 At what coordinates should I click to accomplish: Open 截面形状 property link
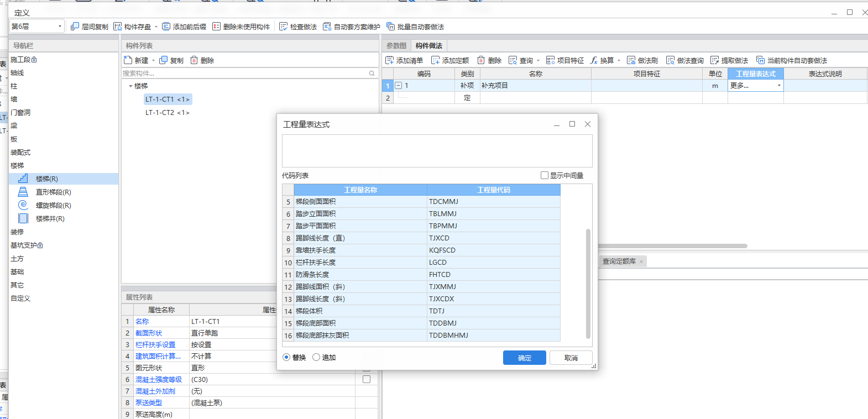(149, 333)
